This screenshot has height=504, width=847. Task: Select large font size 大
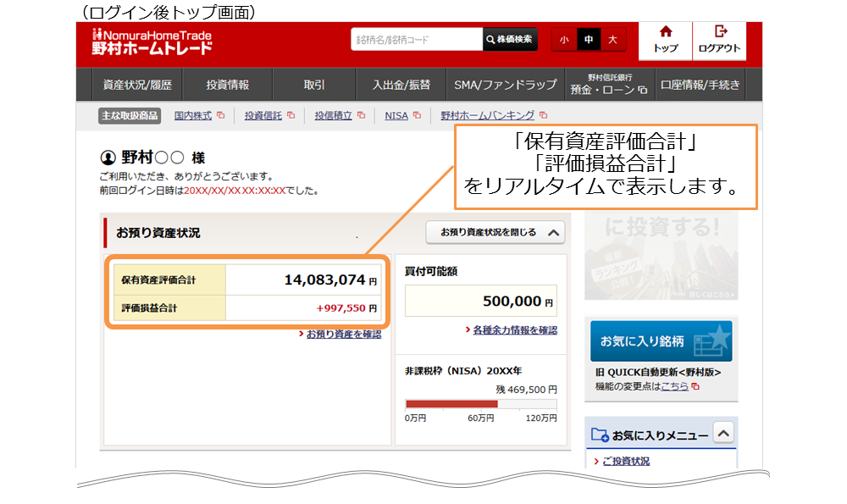612,40
